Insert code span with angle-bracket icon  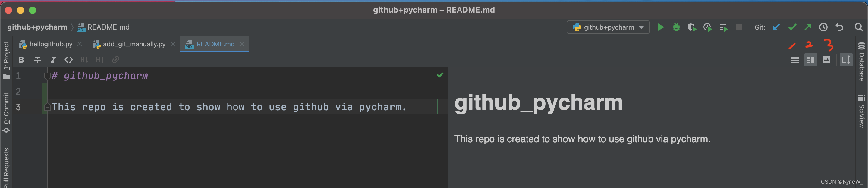point(69,60)
